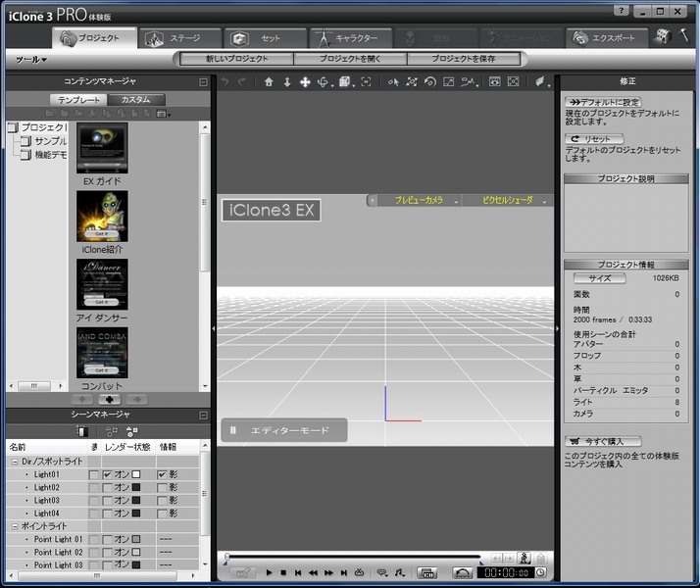The height and width of the screenshot is (588, 700).
Task: Collapse the left panel using arrow handle
Action: click(x=214, y=328)
